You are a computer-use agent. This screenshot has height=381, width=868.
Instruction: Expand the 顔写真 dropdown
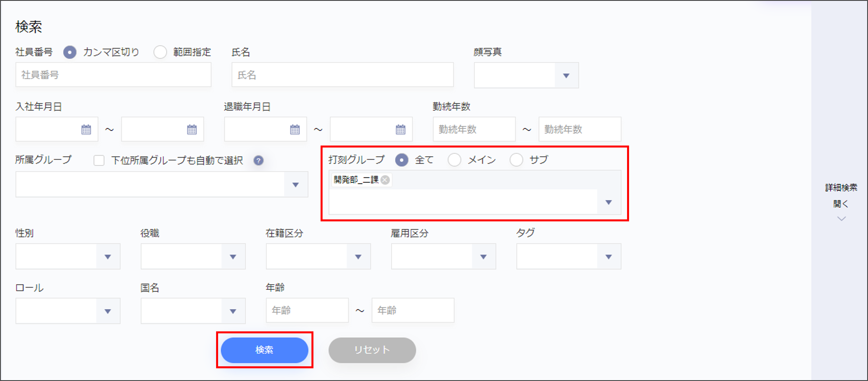[x=566, y=75]
